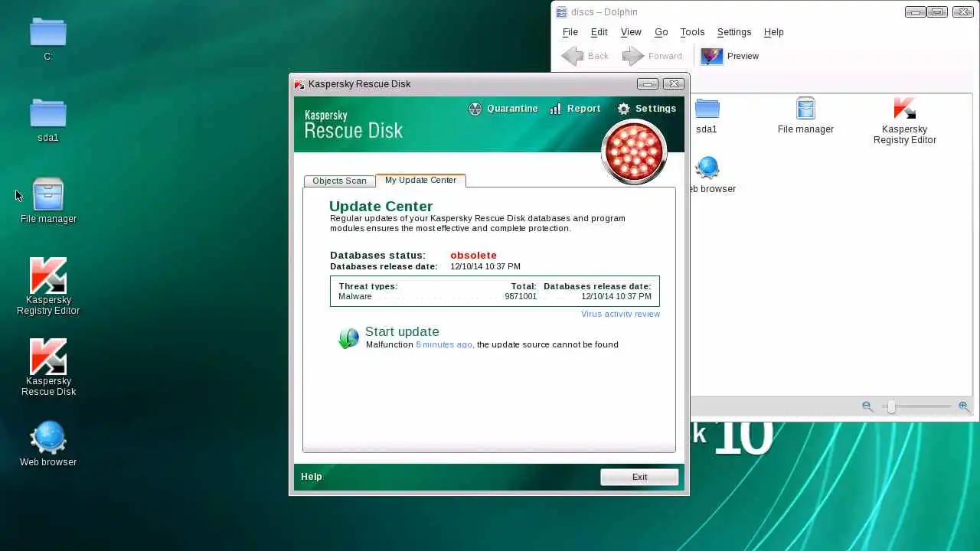The width and height of the screenshot is (980, 551).
Task: Click zoom out magnifier in Dolphin
Action: click(x=867, y=407)
